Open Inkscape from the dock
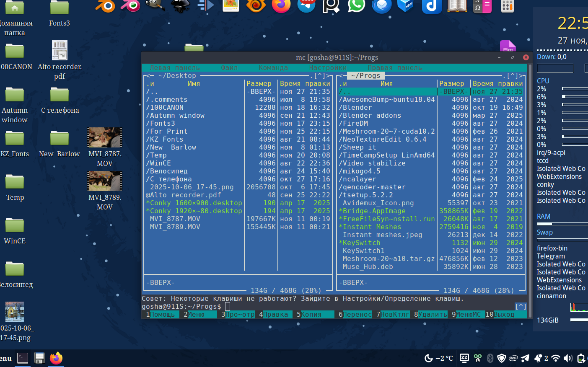This screenshot has width=588, height=367. pyautogui.click(x=181, y=5)
